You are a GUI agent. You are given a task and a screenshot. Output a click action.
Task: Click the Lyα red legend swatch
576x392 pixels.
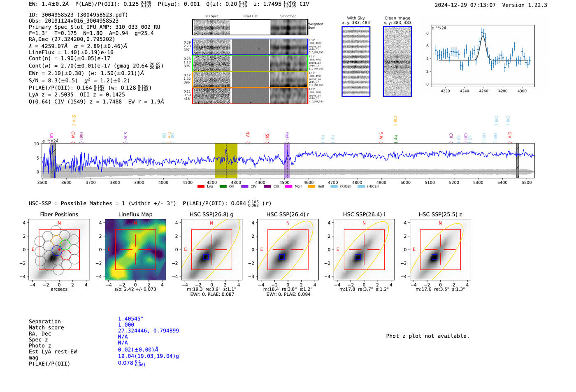pos(201,186)
